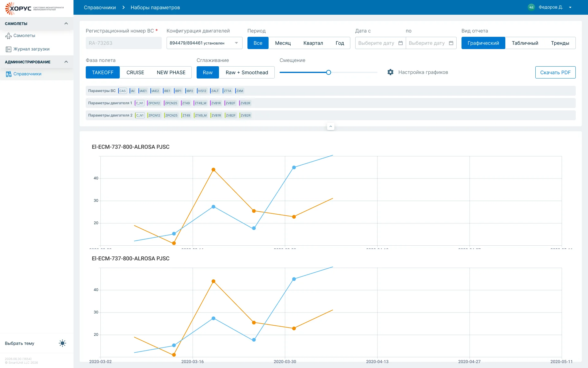The image size is (588, 368).
Task: Toggle C_N1 chip for engine 1
Action: [140, 103]
